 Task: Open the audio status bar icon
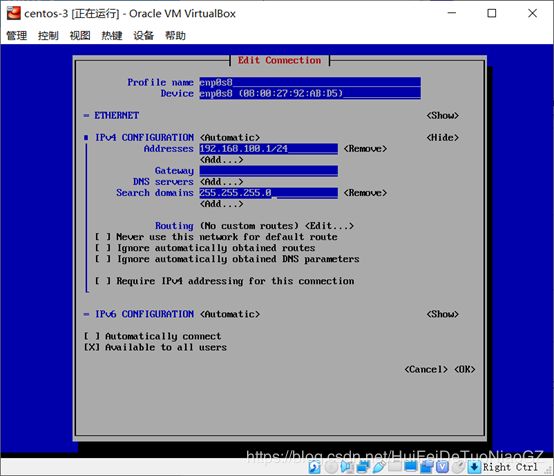click(x=346, y=467)
